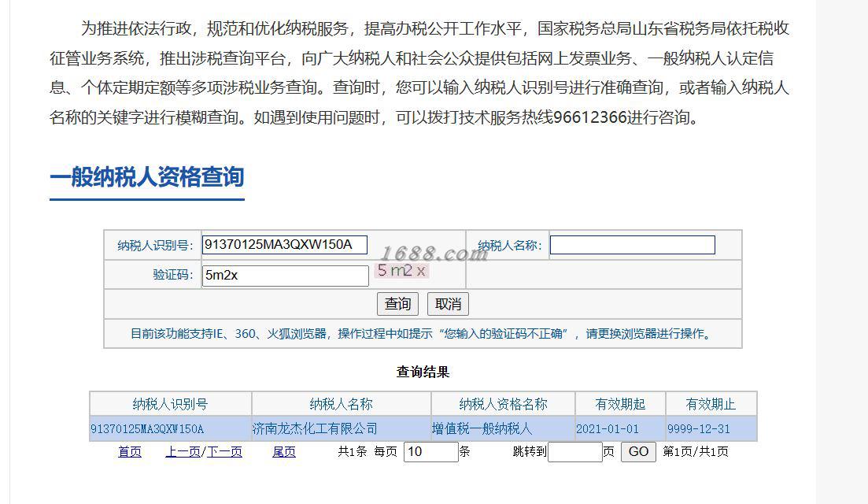Refresh the captcha image 5m2x
868x504 pixels.
coord(402,271)
